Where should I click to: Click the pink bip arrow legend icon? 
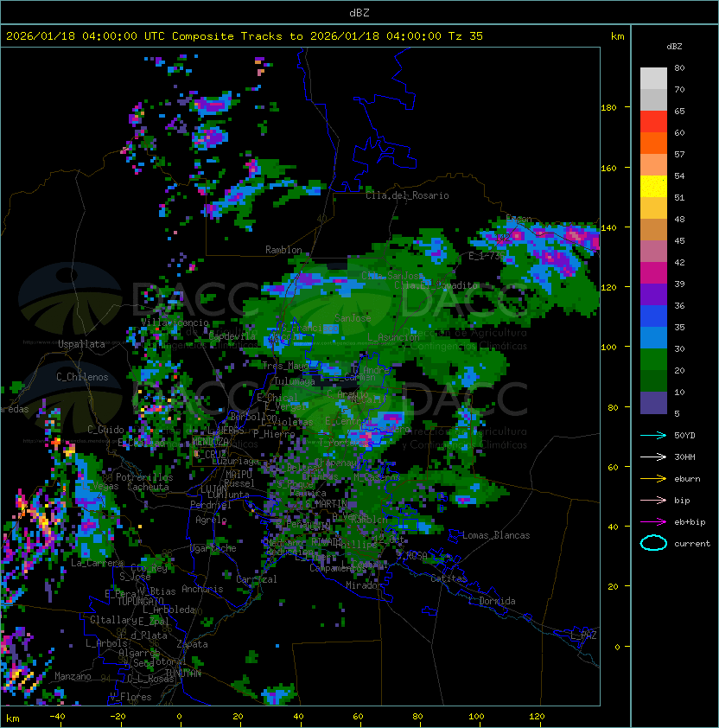click(x=653, y=500)
